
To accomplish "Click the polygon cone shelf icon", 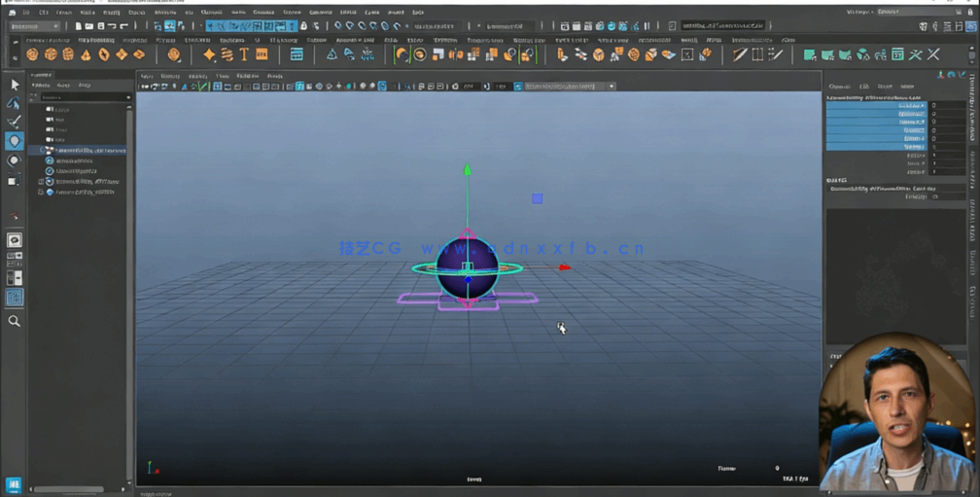I will pos(86,55).
